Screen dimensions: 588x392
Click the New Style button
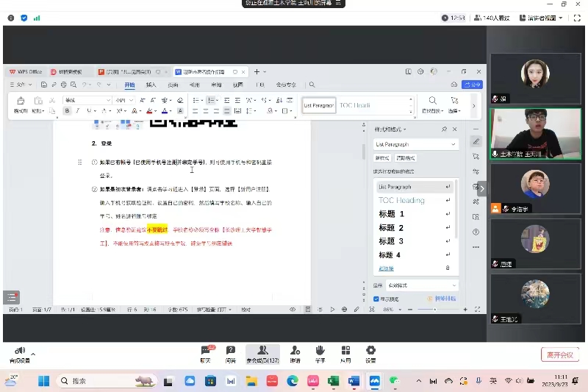[382, 158]
